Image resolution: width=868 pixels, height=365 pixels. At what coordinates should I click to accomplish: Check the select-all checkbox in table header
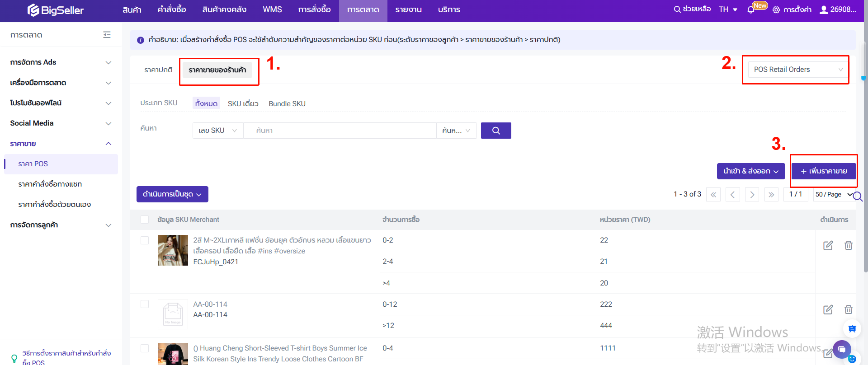tap(145, 220)
